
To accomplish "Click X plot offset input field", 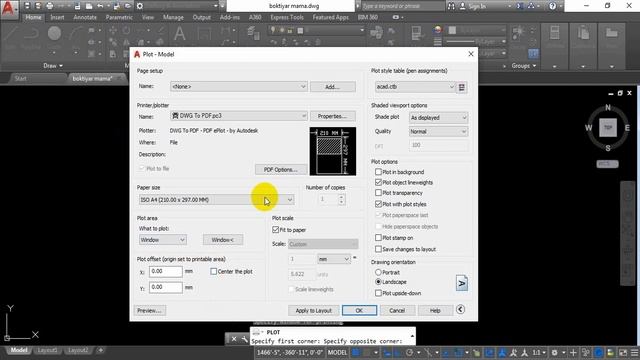I will pyautogui.click(x=165, y=271).
